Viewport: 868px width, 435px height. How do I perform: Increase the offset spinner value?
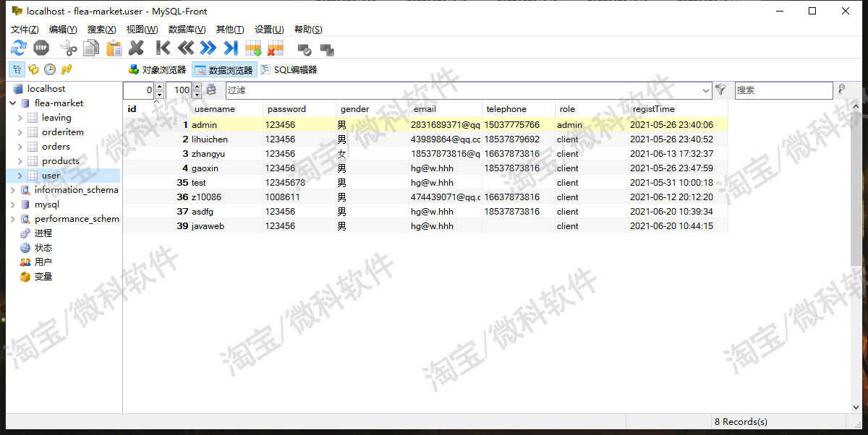click(159, 87)
